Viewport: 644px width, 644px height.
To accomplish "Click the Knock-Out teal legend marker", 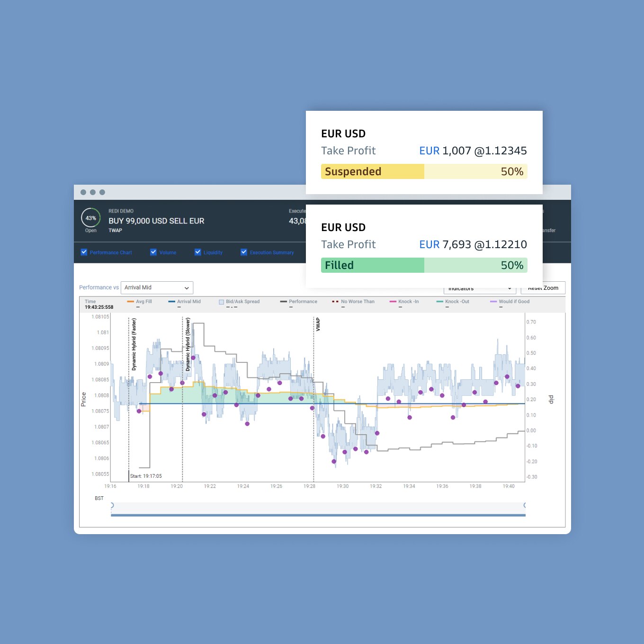I will 439,302.
